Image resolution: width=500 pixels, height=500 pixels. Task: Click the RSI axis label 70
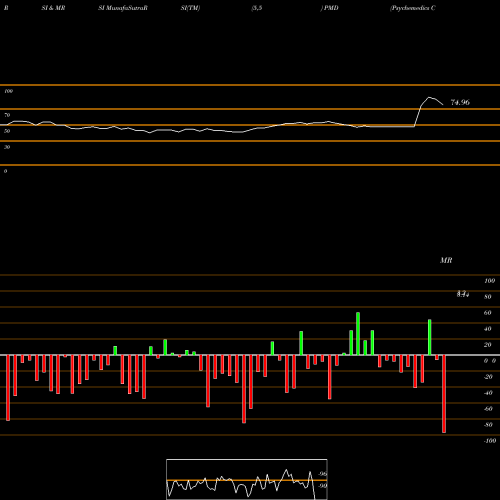pos(7,115)
